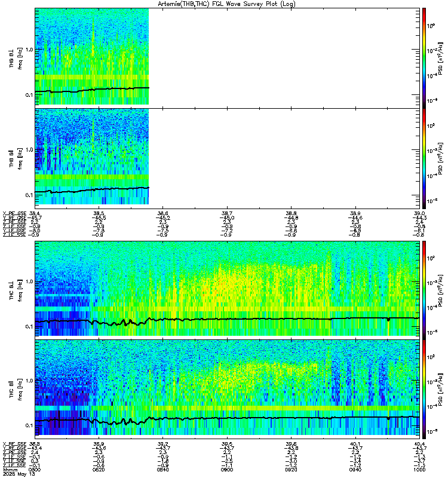Screen dimensions: 448x478
Task: Click the X_RE_GSE value '39.2'
Action: (162, 444)
